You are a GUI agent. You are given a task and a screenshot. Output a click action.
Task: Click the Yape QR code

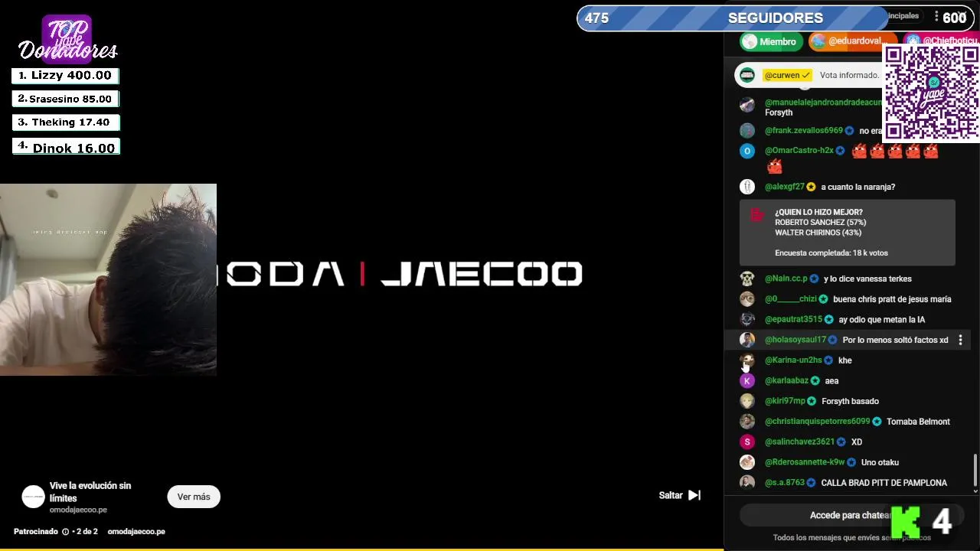[x=932, y=93]
